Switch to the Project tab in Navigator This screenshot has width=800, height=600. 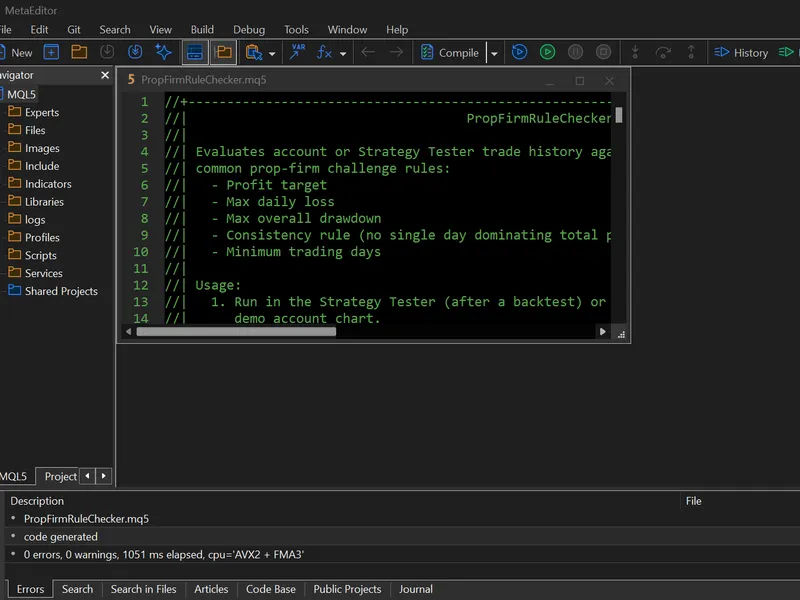tap(60, 477)
